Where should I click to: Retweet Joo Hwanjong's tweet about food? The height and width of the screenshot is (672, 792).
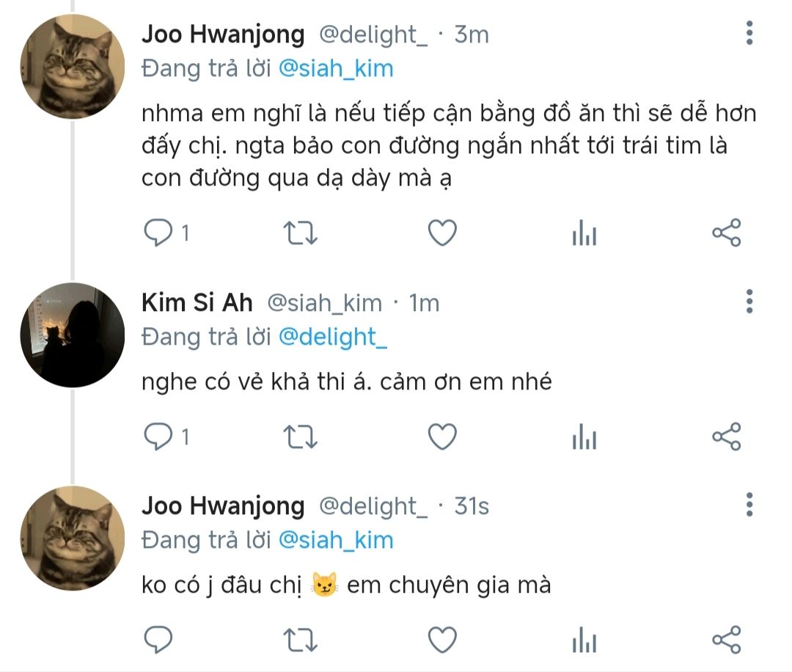pos(299,233)
